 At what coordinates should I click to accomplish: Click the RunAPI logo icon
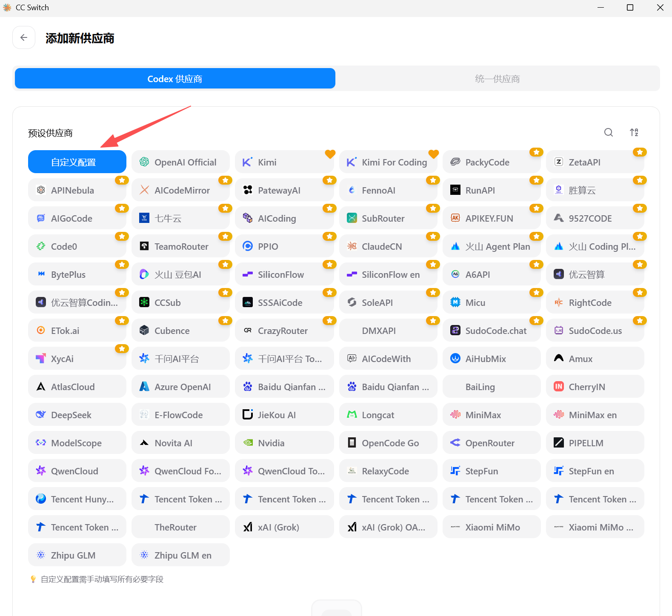[455, 190]
